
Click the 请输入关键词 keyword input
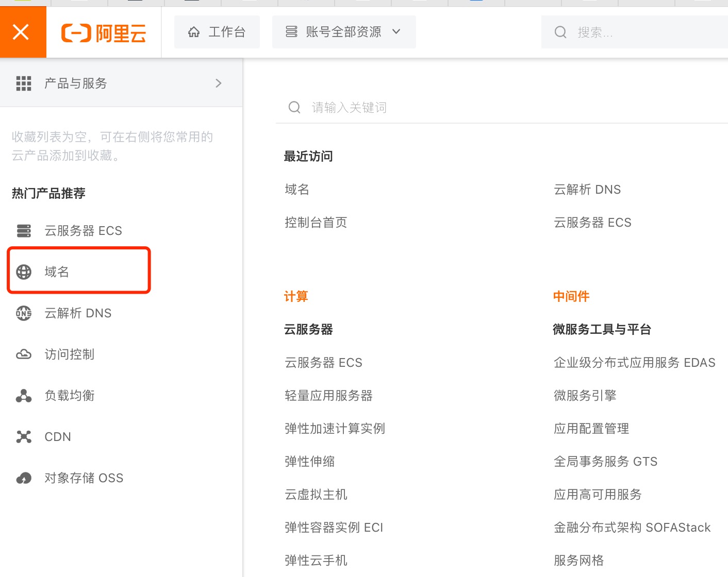[464, 107]
